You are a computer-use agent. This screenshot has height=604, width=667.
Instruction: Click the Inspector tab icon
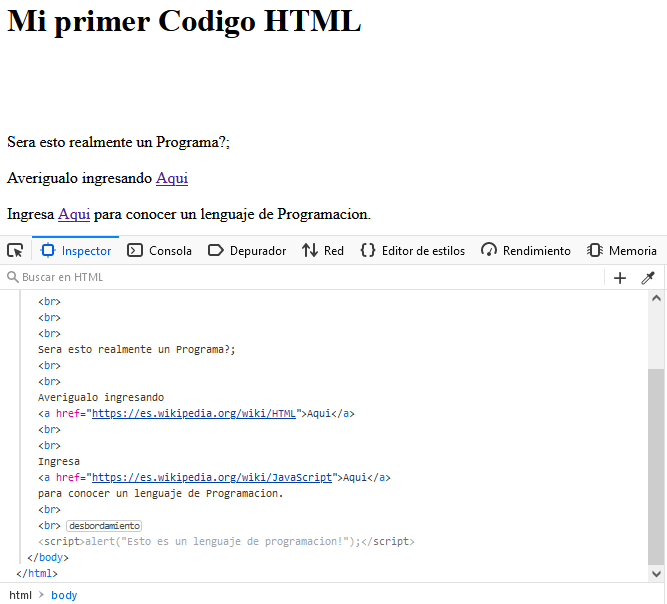point(48,251)
